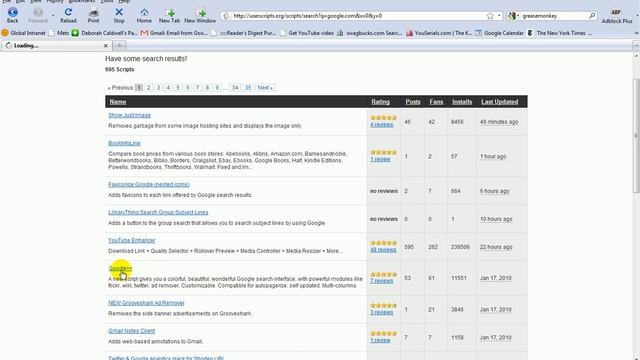Image resolution: width=640 pixels, height=360 pixels.
Task: Open Faviconize Google script link
Action: (x=149, y=184)
